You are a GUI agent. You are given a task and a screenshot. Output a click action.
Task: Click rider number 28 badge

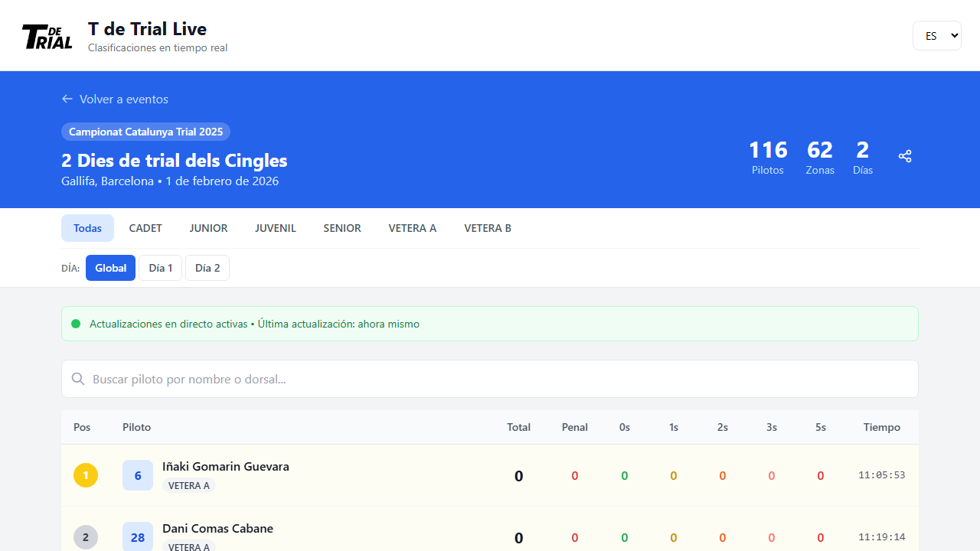click(x=138, y=537)
